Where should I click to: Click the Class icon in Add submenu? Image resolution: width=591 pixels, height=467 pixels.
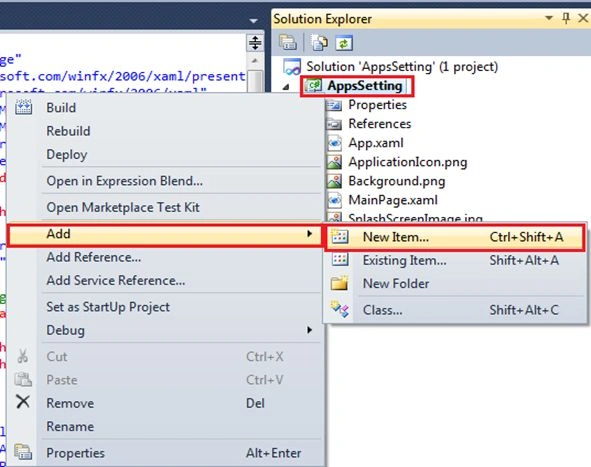pos(340,309)
